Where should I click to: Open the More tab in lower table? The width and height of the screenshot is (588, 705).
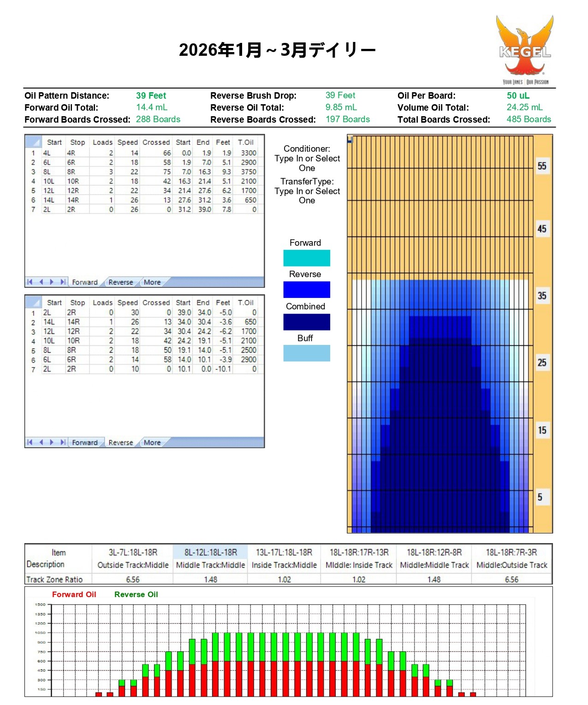152,443
